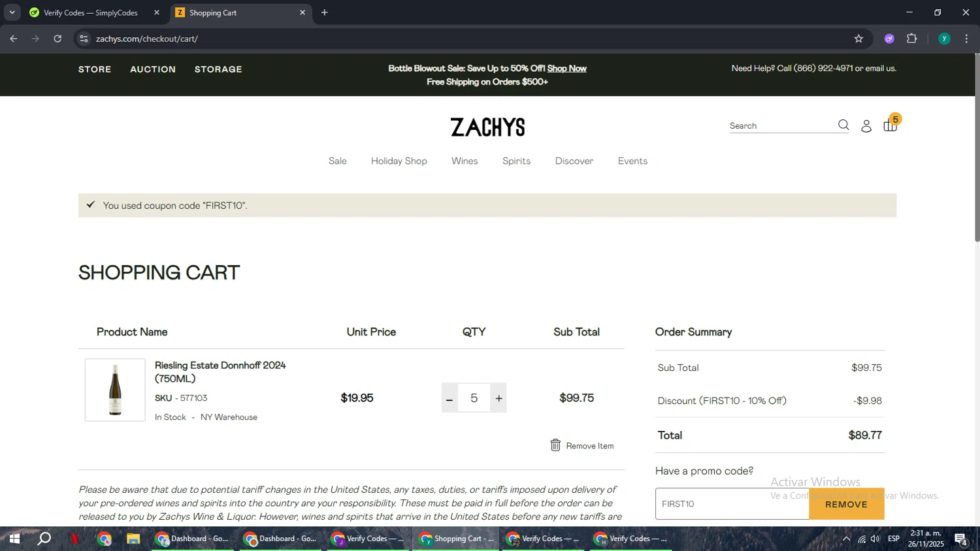Open the shopping cart bag icon
This screenshot has width=980, height=551.
(x=890, y=125)
